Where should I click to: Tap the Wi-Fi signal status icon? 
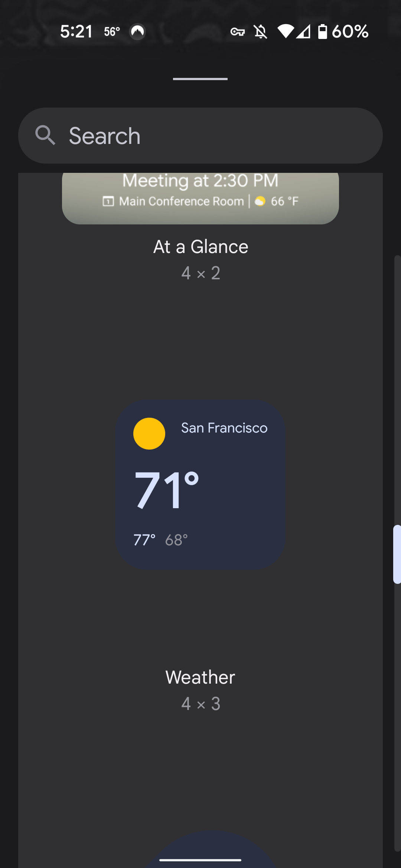[286, 32]
